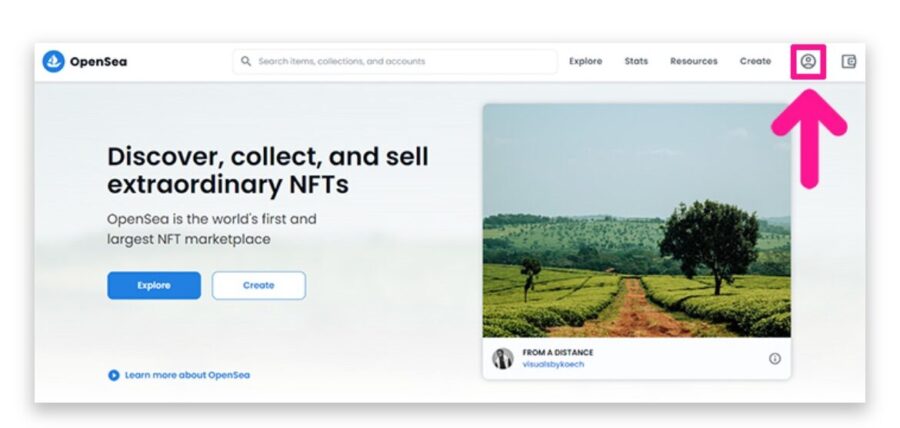Click the outlined Create button

pyautogui.click(x=258, y=285)
